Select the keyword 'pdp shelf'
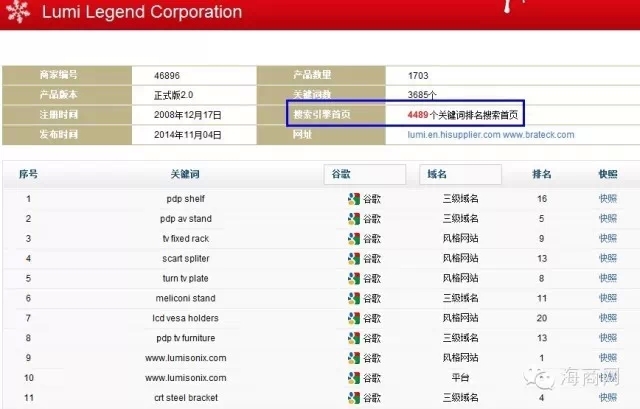The width and height of the screenshot is (640, 409). (x=185, y=199)
